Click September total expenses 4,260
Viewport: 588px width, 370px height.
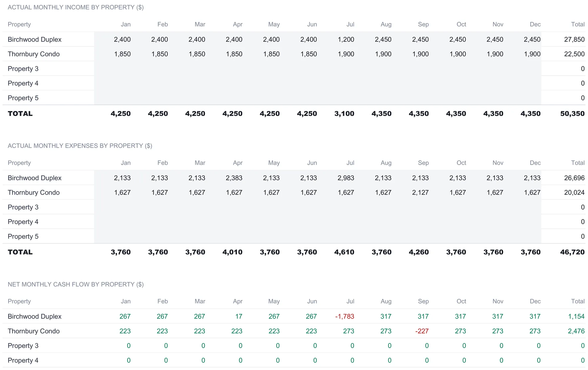coord(419,252)
